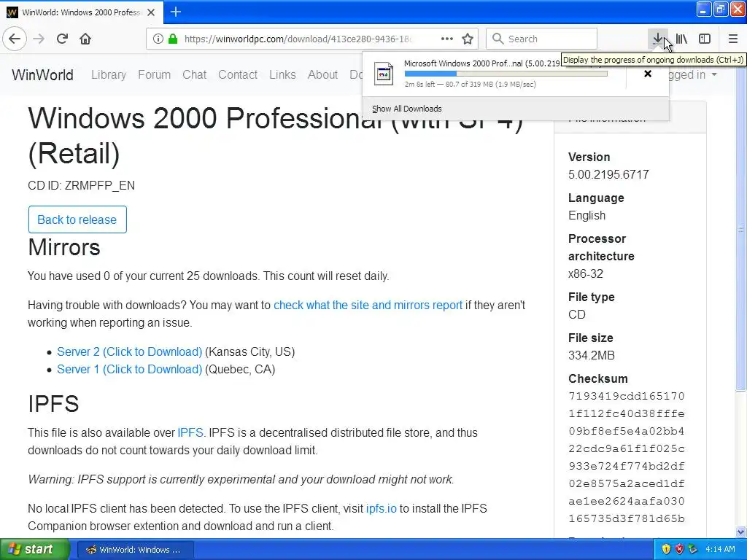Open the IPFS link in the paragraph
The height and width of the screenshot is (560, 747).
coord(190,432)
